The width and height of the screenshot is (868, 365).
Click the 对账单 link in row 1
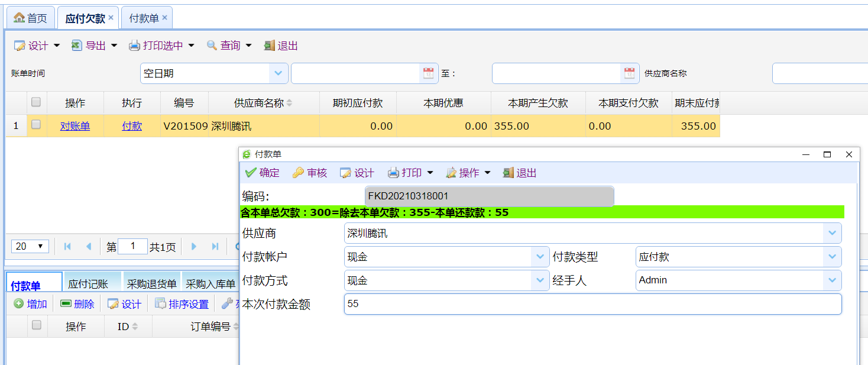[x=75, y=126]
